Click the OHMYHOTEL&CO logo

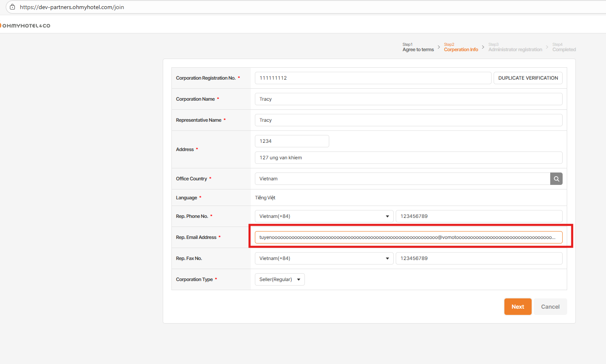pyautogui.click(x=26, y=26)
